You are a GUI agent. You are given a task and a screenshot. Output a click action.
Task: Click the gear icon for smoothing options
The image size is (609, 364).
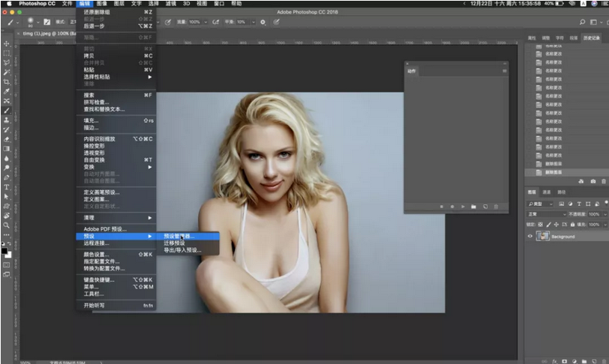pos(263,22)
